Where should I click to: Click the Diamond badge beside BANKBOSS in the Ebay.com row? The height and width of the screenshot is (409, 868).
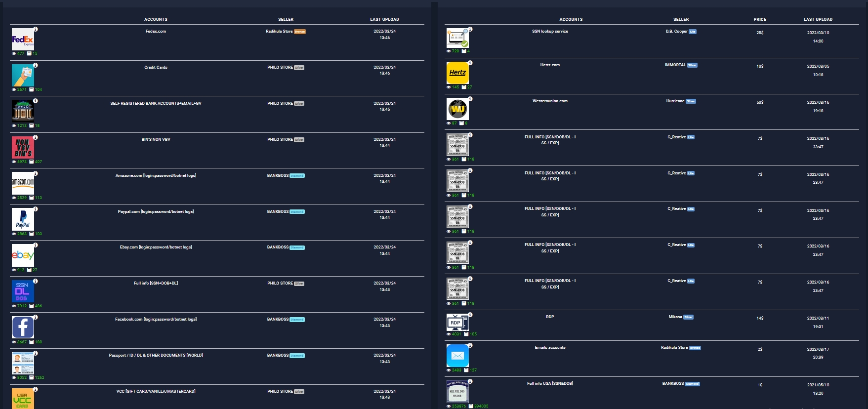point(297,247)
